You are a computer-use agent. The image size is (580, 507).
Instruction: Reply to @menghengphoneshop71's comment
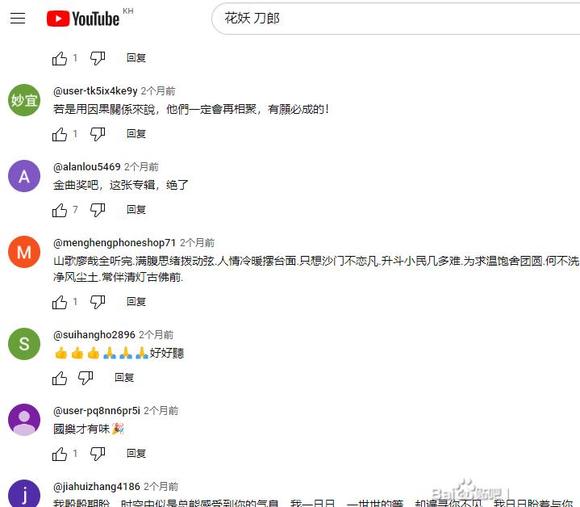click(136, 302)
